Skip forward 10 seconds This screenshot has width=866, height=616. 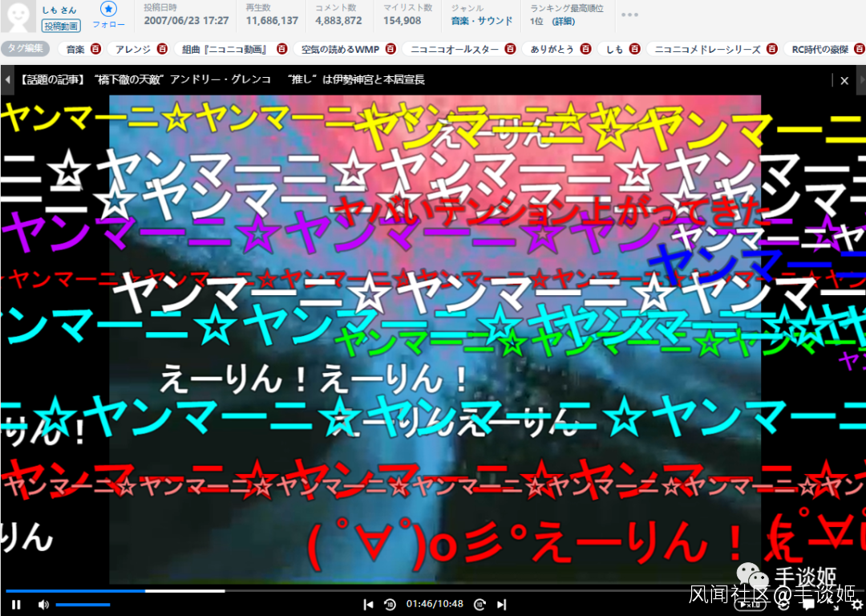click(480, 604)
